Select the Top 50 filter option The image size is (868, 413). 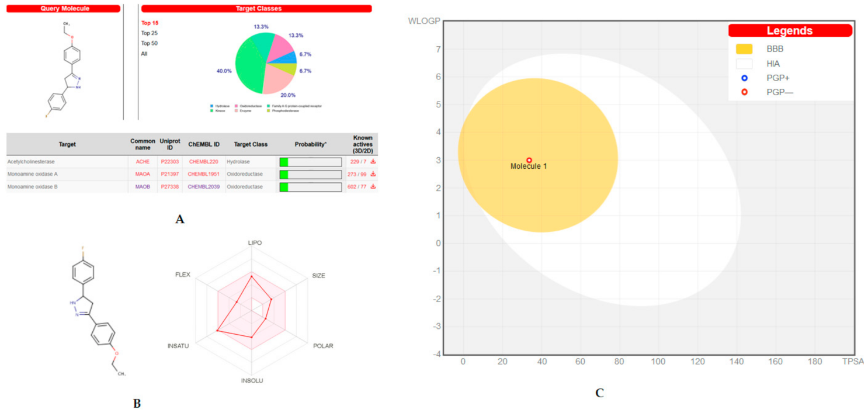[x=150, y=43]
